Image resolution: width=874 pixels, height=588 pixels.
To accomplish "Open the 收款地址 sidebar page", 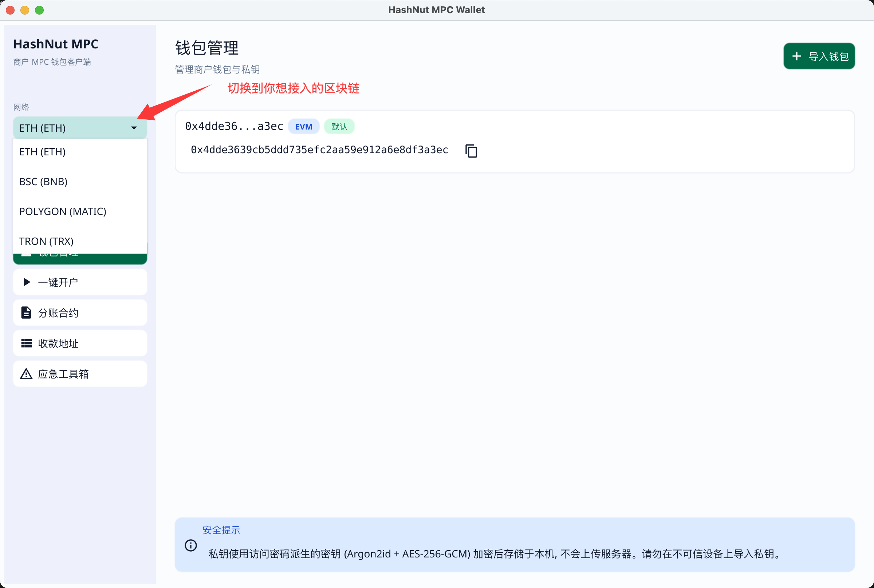I will 80,343.
